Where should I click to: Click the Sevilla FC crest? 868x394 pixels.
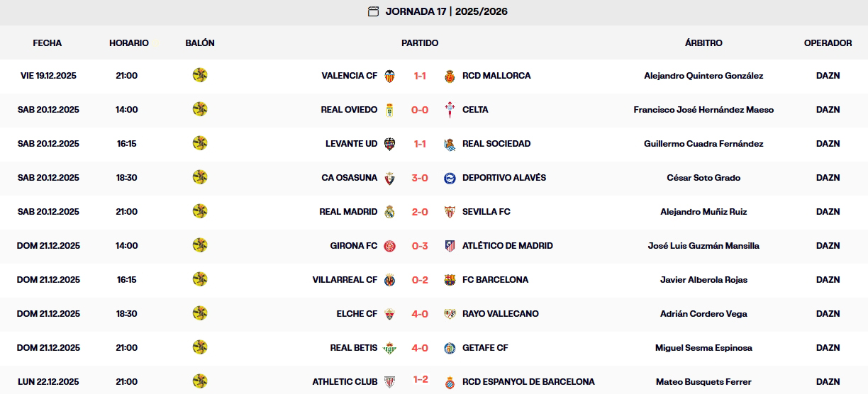(x=449, y=212)
